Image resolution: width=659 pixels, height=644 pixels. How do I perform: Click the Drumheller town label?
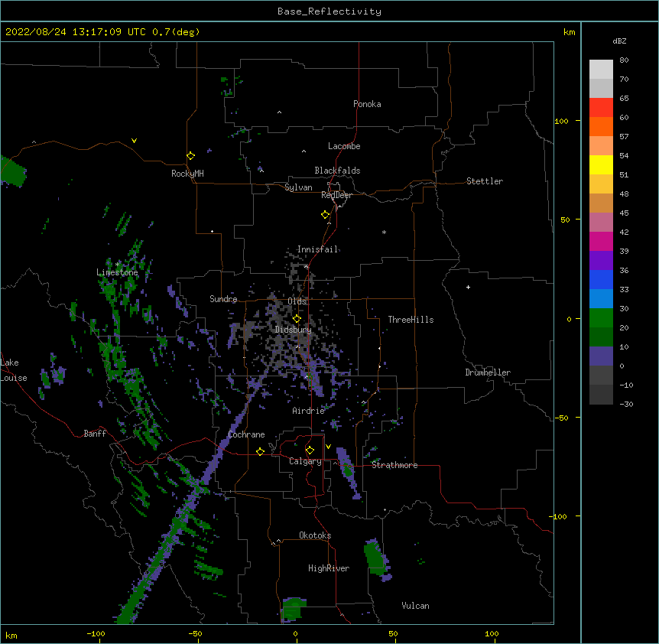[x=488, y=372]
